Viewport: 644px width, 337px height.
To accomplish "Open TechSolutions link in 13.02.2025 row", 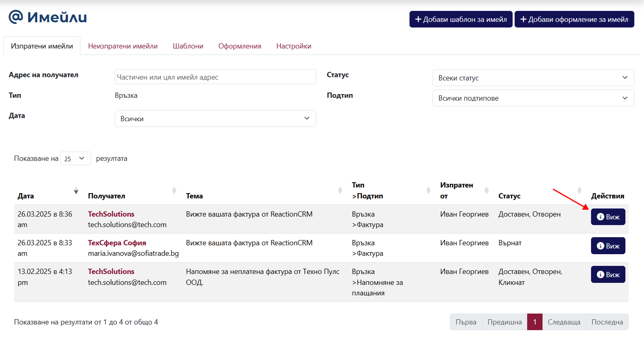I will click(111, 272).
